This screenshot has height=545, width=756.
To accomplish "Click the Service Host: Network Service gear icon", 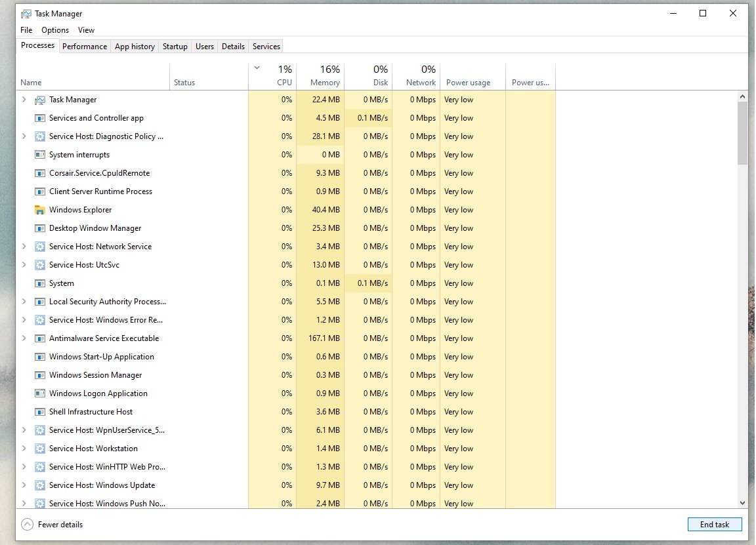I will click(x=40, y=246).
